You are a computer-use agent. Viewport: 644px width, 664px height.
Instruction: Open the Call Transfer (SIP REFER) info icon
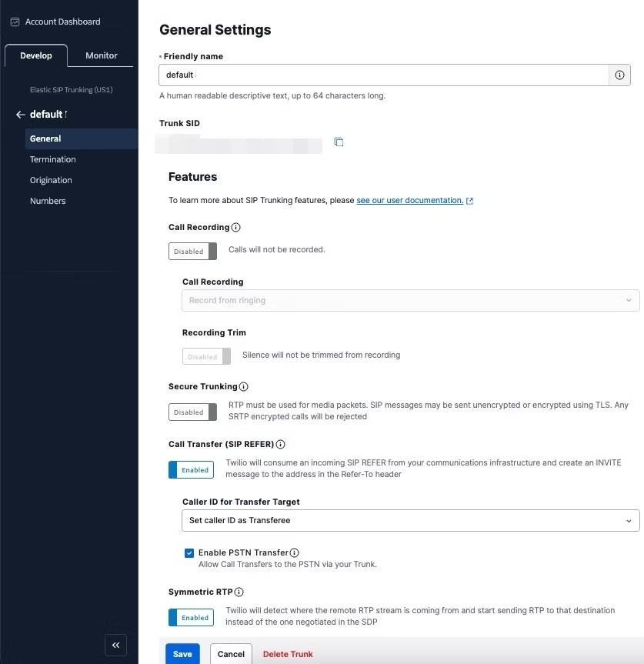(x=279, y=444)
